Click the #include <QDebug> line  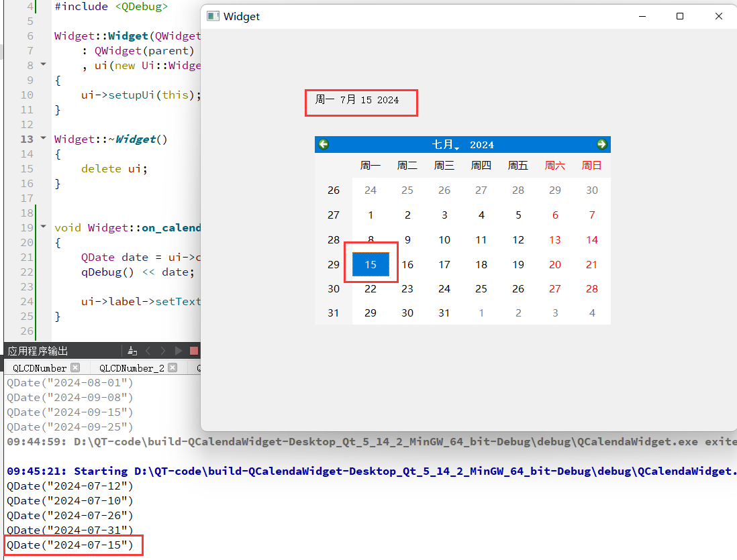111,7
